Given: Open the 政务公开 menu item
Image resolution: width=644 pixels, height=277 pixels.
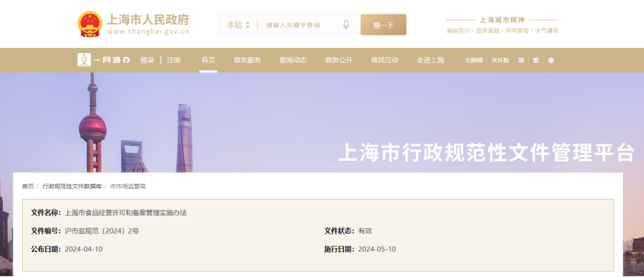Looking at the screenshot, I should (x=339, y=60).
